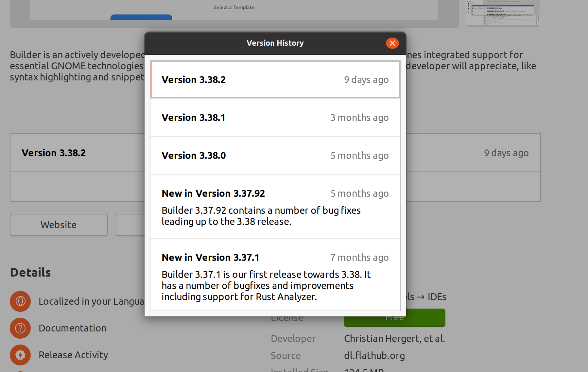The height and width of the screenshot is (372, 588).
Task: Click the Release Activity arrow icon
Action: [x=20, y=355]
